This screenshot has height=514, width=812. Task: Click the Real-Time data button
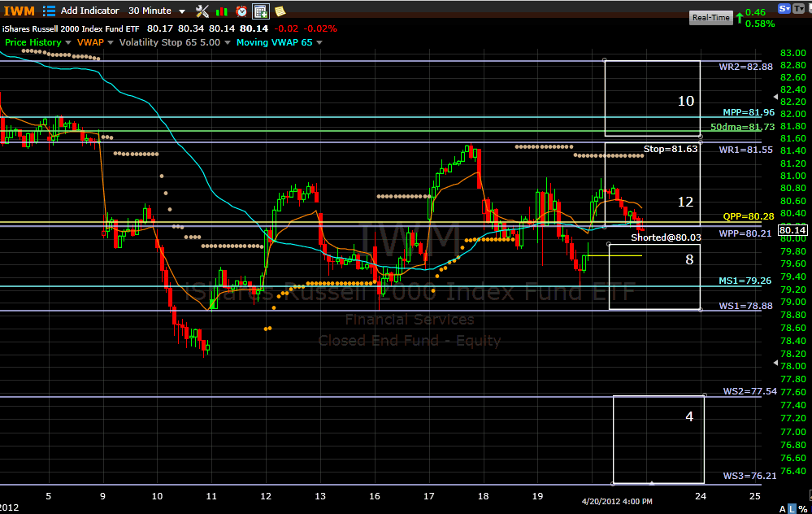[711, 18]
